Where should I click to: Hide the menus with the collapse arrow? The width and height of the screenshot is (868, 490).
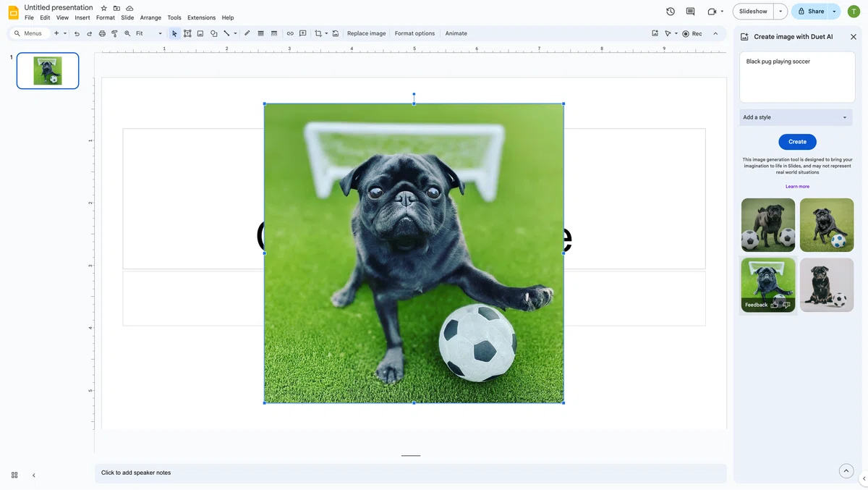pyautogui.click(x=715, y=33)
